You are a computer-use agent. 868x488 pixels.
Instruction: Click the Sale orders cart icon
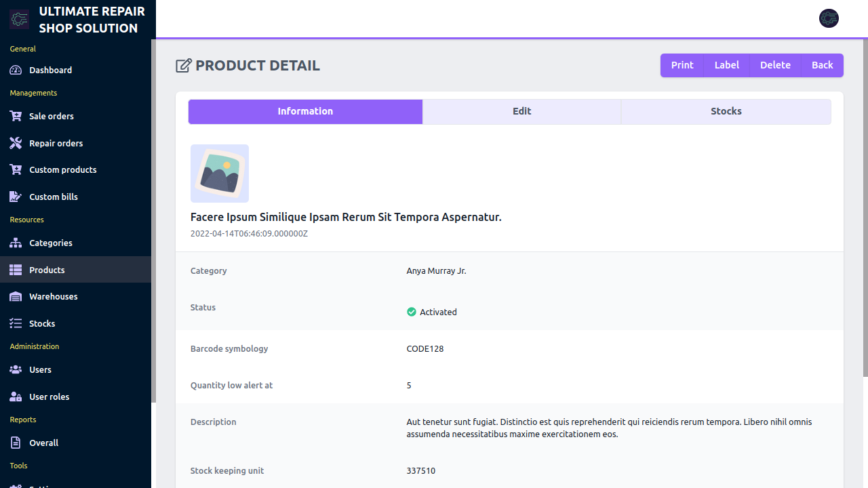pos(16,116)
